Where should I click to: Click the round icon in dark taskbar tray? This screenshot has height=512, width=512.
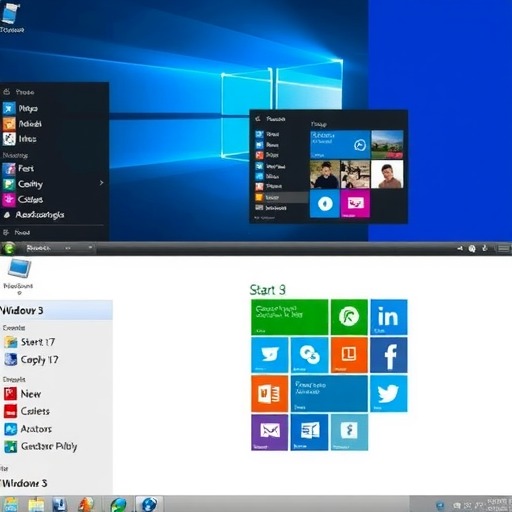click(472, 248)
